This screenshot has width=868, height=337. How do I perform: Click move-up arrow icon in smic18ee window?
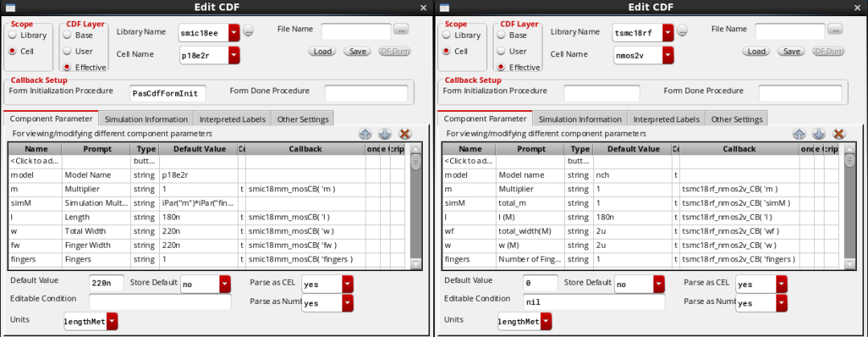(365, 134)
